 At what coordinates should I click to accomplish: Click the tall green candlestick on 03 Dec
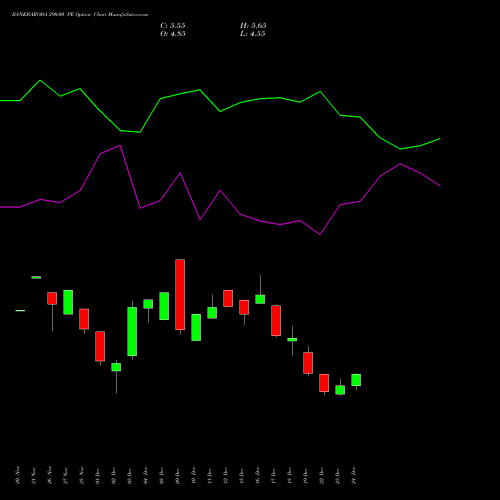132,331
